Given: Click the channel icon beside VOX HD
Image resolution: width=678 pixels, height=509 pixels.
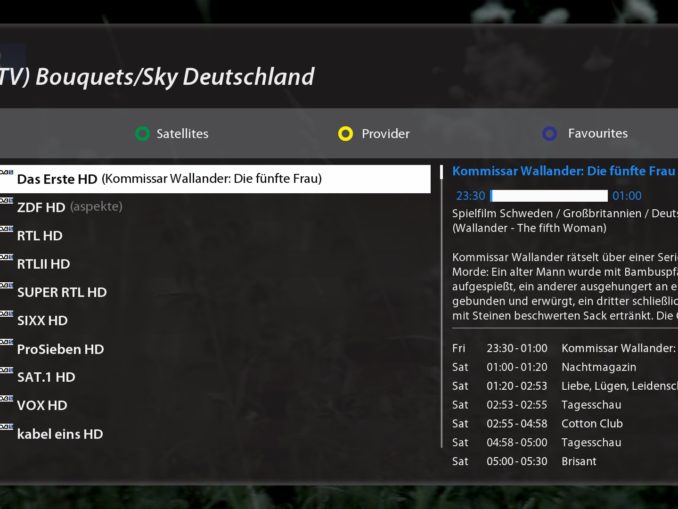Looking at the screenshot, I should (x=6, y=399).
